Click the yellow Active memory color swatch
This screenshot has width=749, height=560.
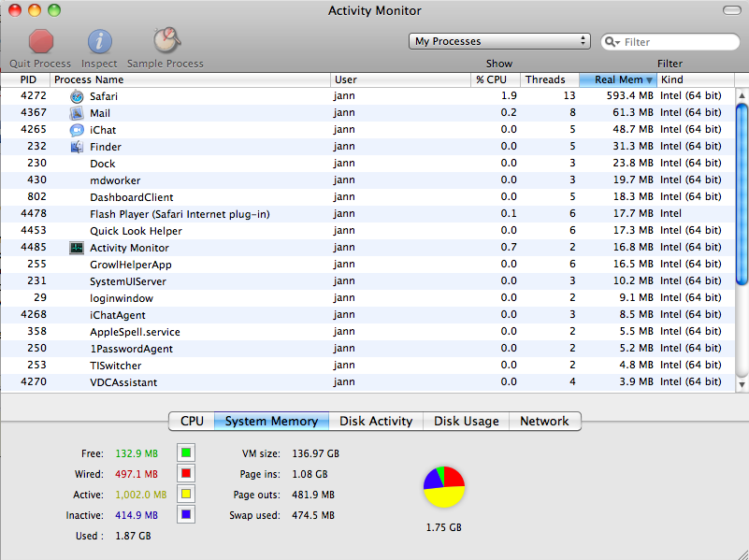click(x=186, y=494)
